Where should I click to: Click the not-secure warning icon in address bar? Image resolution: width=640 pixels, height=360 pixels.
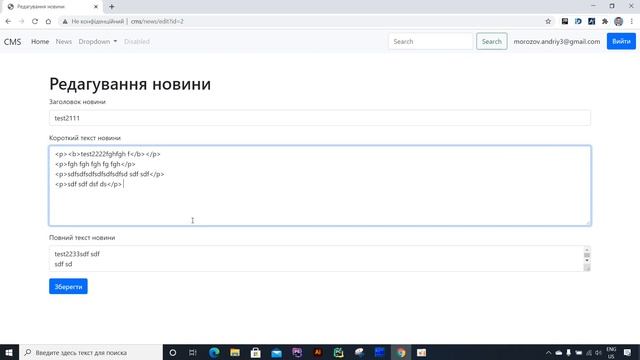tap(65, 21)
